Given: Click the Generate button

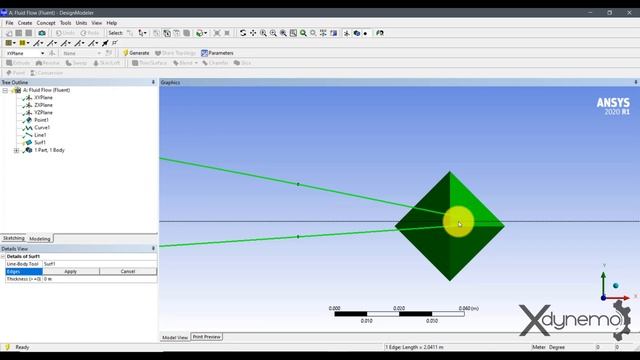Looking at the screenshot, I should (136, 53).
